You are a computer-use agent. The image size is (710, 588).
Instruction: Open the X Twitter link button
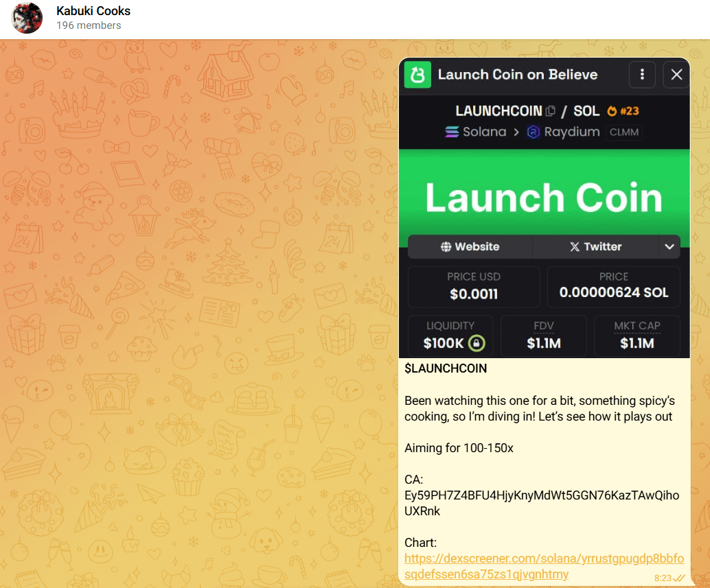coord(595,246)
